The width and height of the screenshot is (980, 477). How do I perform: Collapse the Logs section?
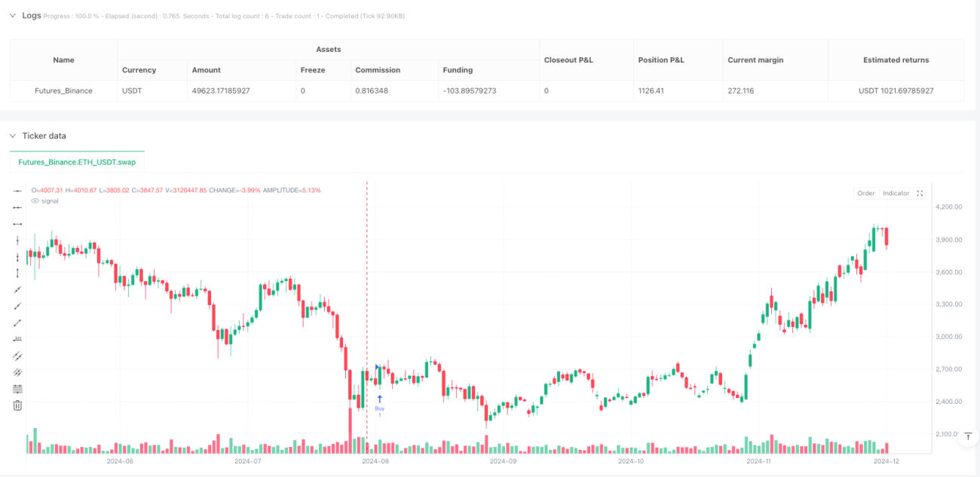click(13, 15)
